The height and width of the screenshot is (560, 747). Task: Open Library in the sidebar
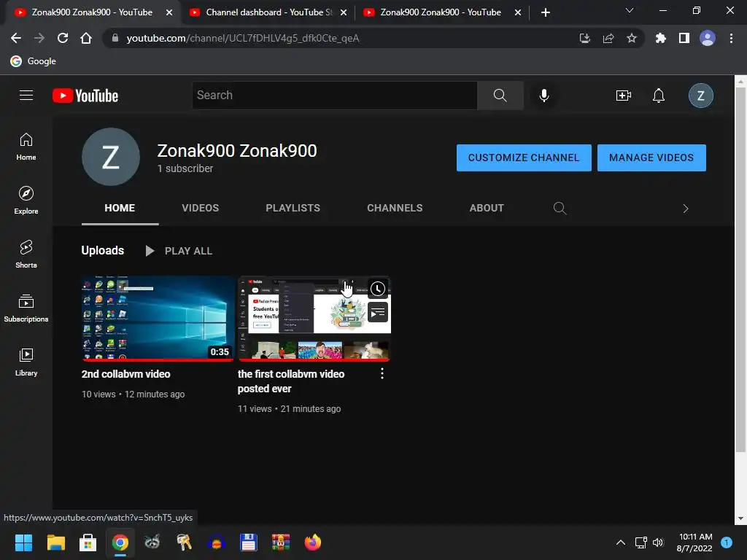tap(26, 362)
